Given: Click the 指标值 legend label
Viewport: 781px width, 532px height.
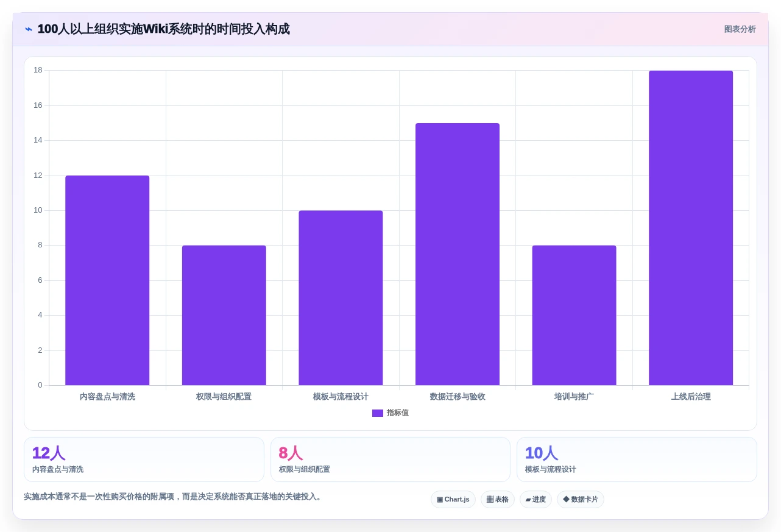Looking at the screenshot, I should click(397, 413).
